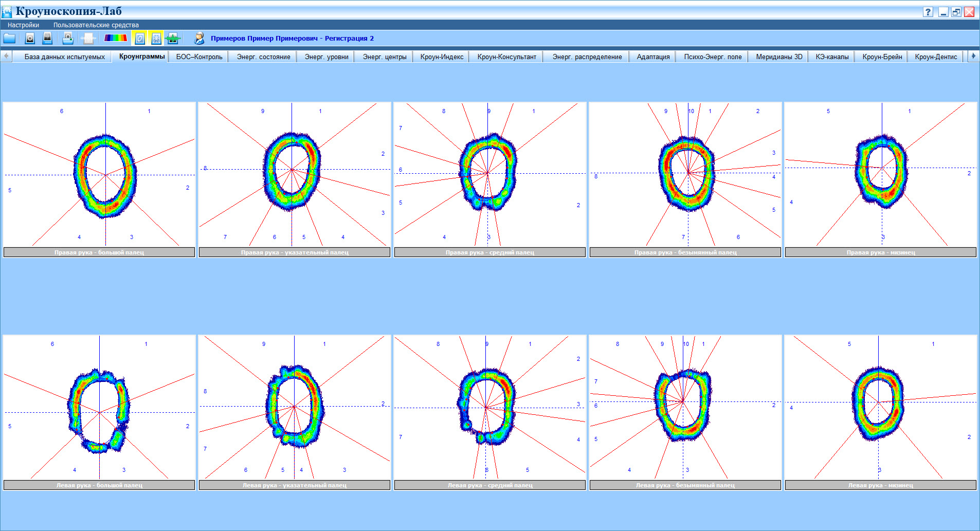Screen dimensions: 980x531
Task: Click the scanner capture icon
Action: (x=68, y=38)
